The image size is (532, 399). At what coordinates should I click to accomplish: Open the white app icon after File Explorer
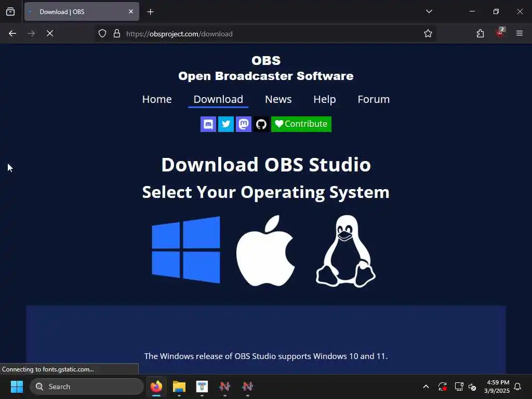(202, 387)
